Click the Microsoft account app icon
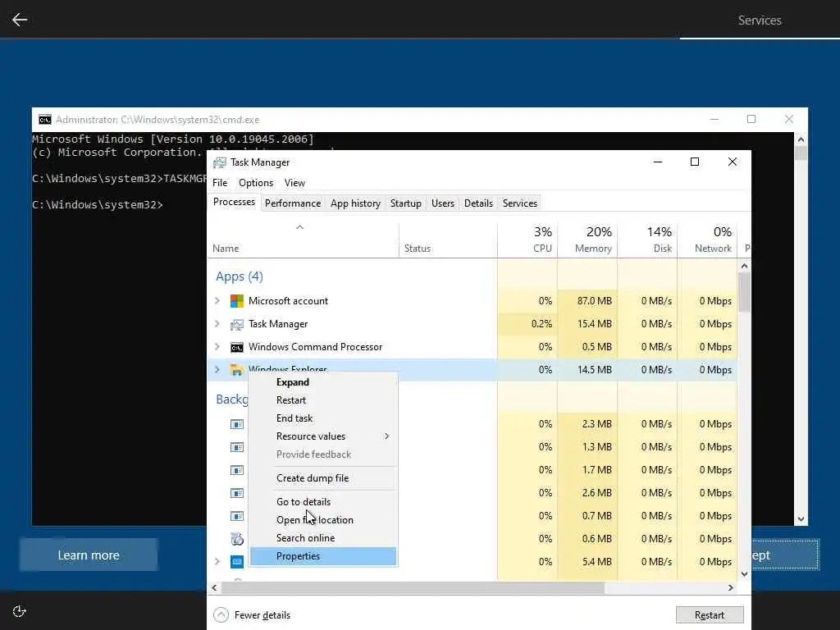 click(237, 301)
